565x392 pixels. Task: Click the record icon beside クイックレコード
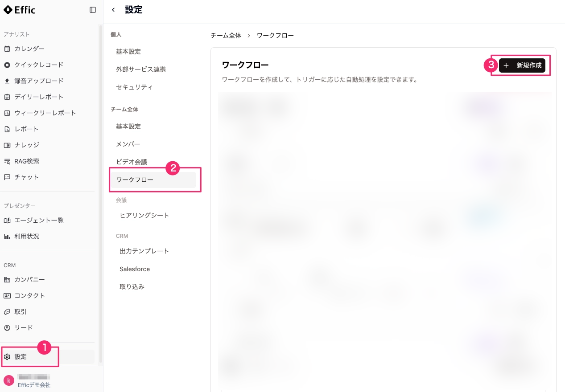point(7,65)
